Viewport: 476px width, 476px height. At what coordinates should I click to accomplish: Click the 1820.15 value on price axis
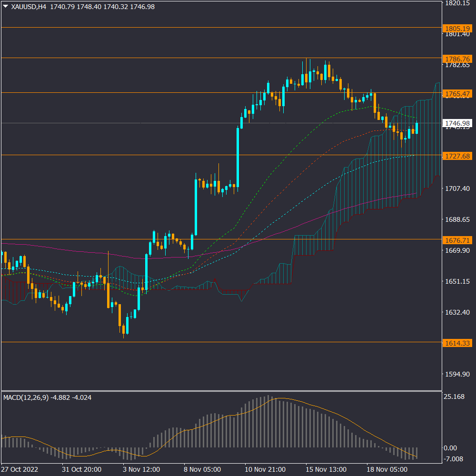coord(457,3)
